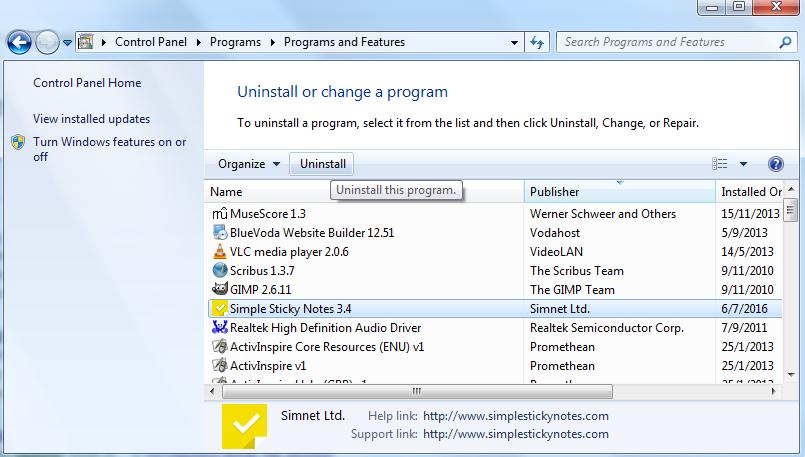
Task: Select Realtek High Definition Audio Driver entry
Action: [325, 328]
